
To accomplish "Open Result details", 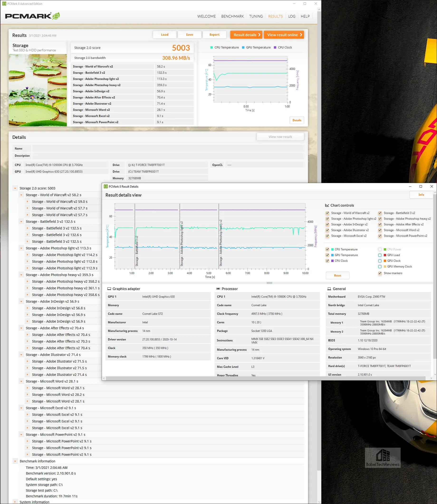I will [246, 35].
